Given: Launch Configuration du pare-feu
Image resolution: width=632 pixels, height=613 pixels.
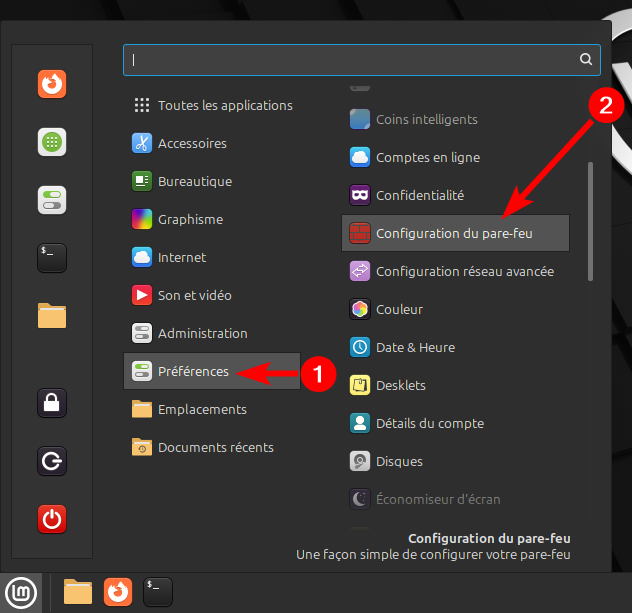Looking at the screenshot, I should pyautogui.click(x=454, y=233).
